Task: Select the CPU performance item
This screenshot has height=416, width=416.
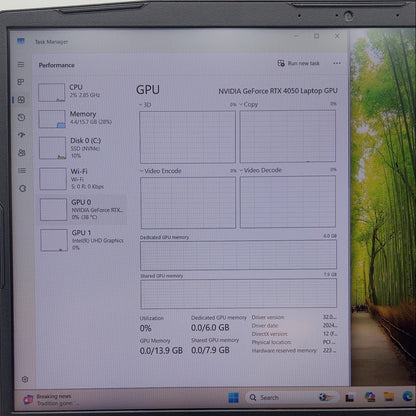Action: (82, 92)
